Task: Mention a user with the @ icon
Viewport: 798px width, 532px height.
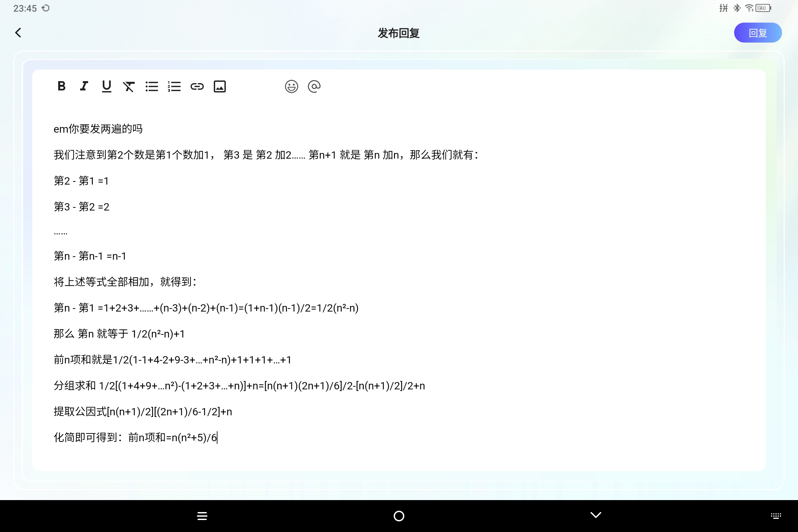Action: tap(314, 86)
